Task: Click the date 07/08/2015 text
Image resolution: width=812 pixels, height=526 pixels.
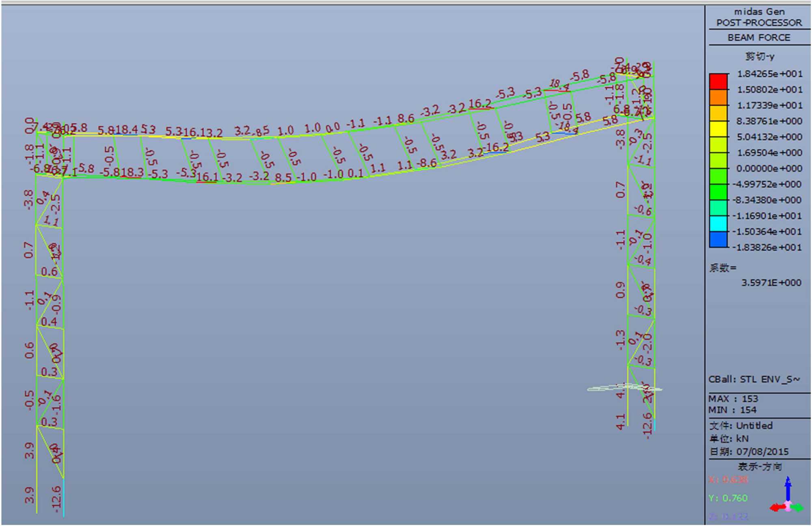Action: [x=762, y=452]
